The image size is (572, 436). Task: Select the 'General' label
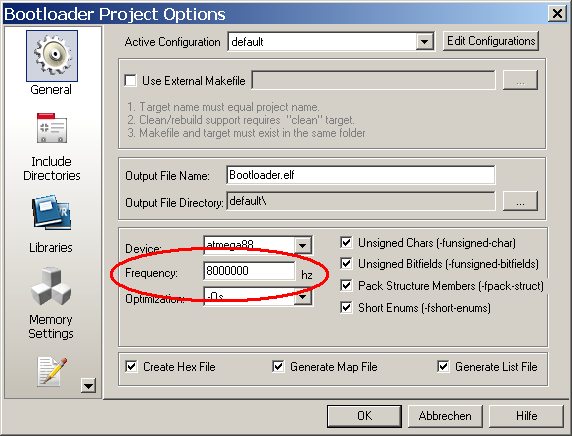pyautogui.click(x=51, y=89)
